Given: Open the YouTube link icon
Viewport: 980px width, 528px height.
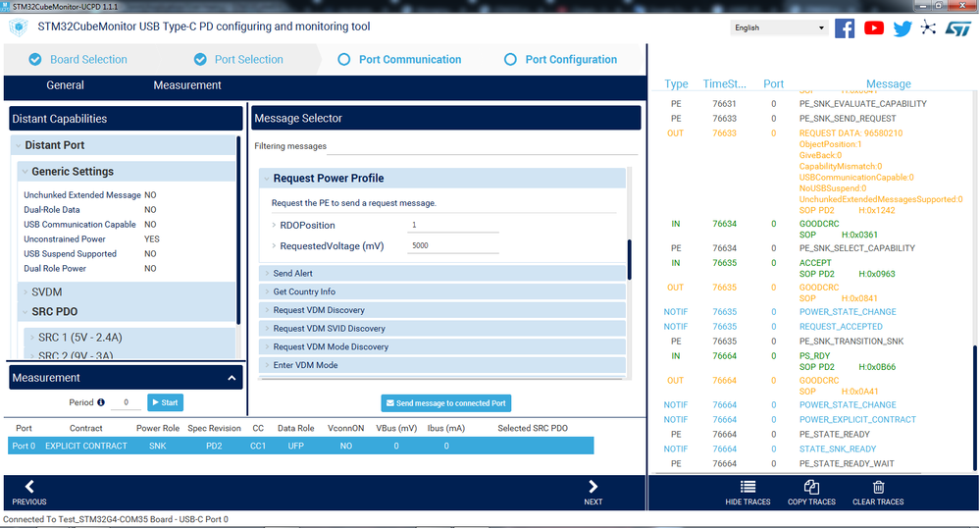Looking at the screenshot, I should 874,28.
